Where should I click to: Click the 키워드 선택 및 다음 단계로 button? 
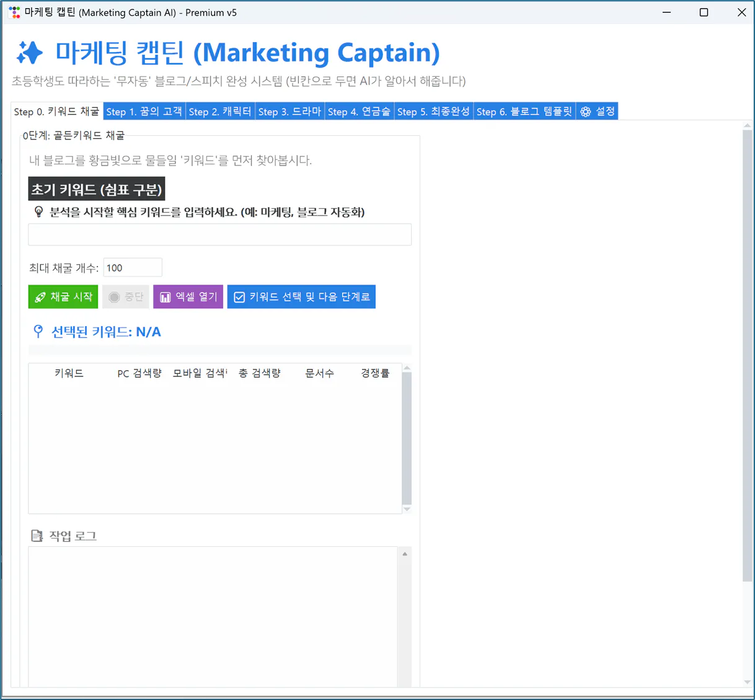(301, 296)
